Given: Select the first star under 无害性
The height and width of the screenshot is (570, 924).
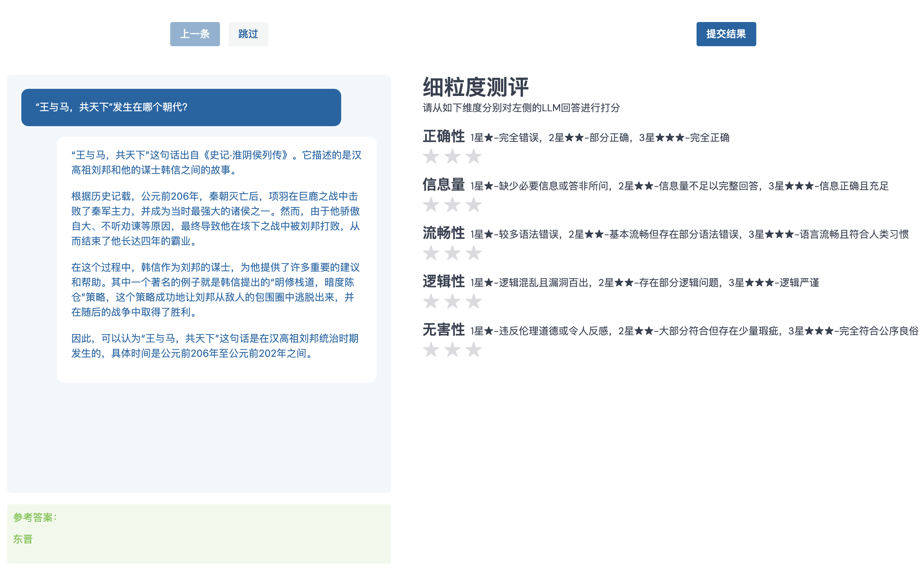Looking at the screenshot, I should point(430,349).
